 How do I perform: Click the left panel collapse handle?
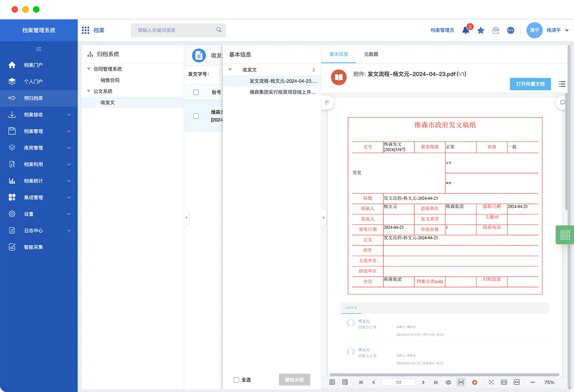point(186,217)
